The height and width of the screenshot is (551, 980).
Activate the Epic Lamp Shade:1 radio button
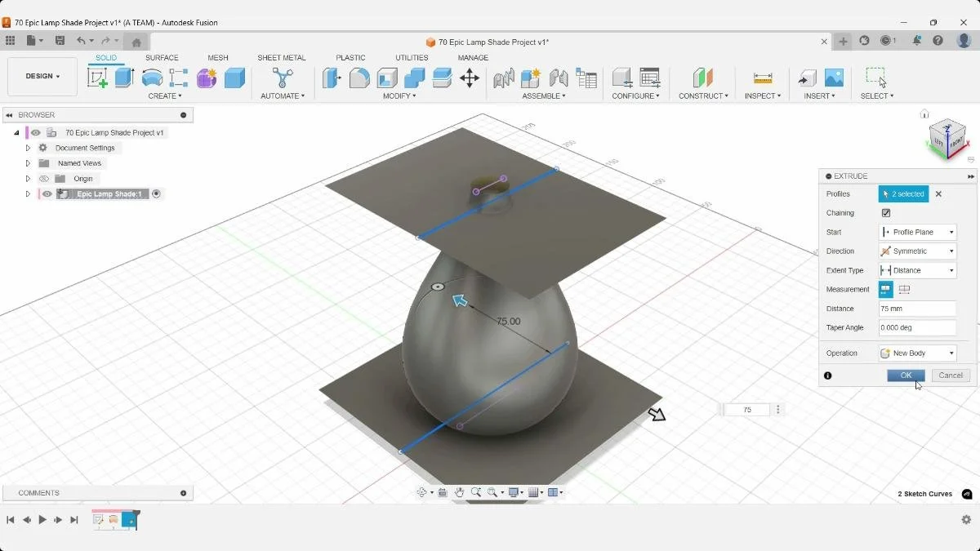coord(156,194)
